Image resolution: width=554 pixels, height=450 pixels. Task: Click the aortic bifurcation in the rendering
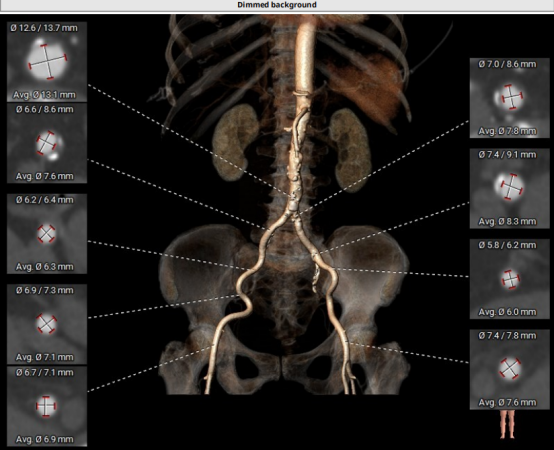coord(293,211)
